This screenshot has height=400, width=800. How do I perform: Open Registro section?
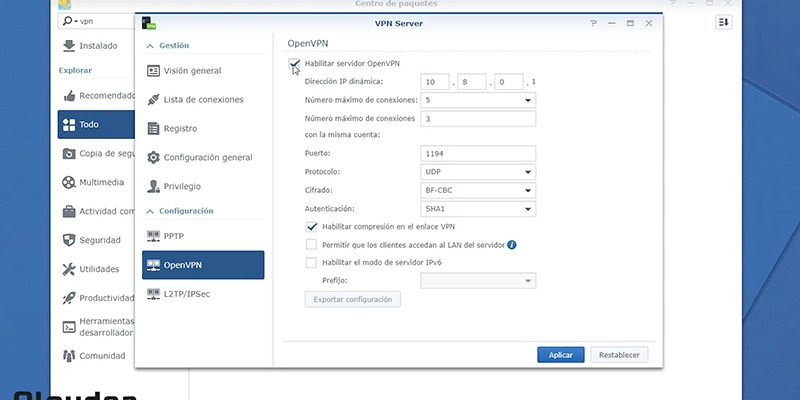coord(203,129)
